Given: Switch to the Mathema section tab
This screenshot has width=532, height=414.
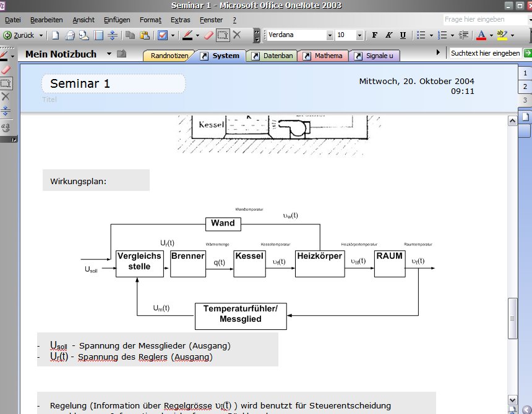Looking at the screenshot, I should 324,56.
